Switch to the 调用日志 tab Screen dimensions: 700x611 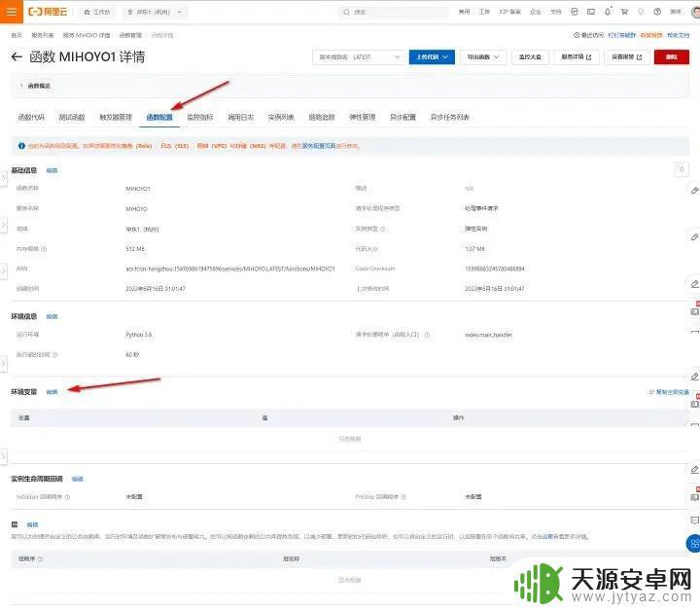pyautogui.click(x=241, y=117)
